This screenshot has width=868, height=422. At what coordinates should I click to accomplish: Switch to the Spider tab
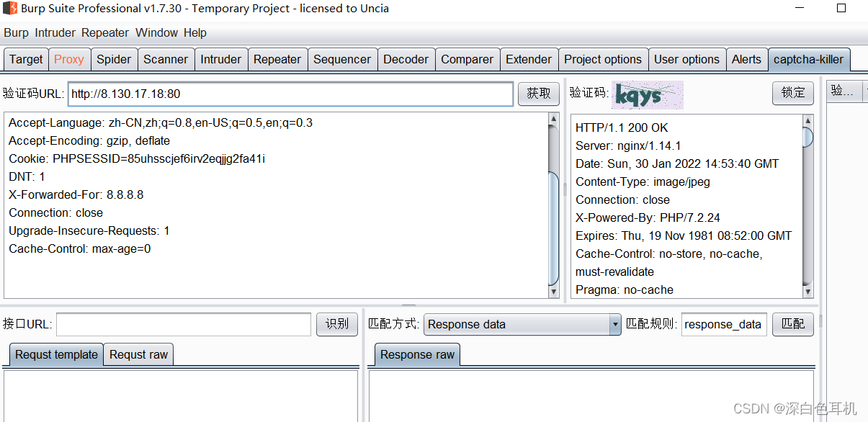tap(114, 60)
